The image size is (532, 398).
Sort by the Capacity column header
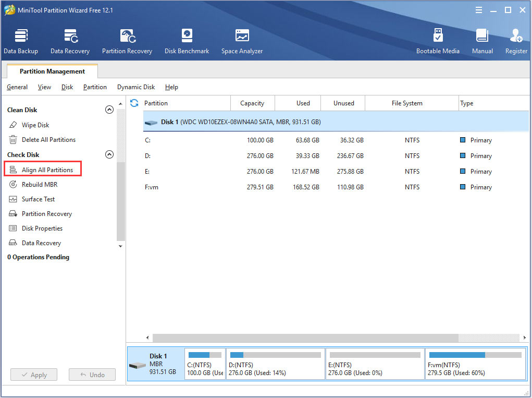252,103
